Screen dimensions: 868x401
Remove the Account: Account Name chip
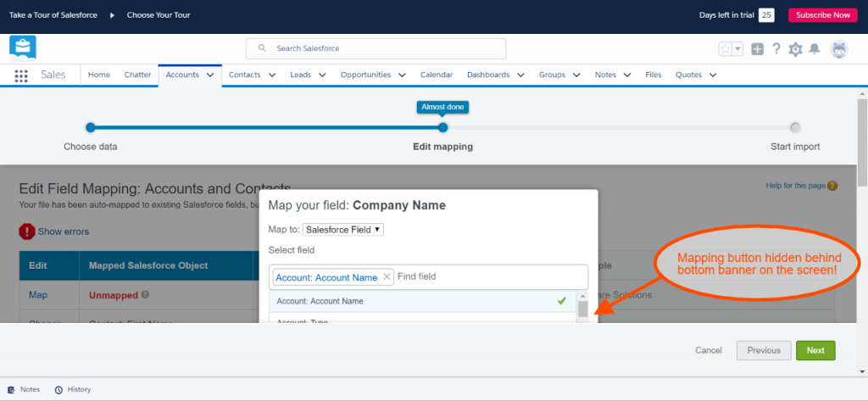(x=387, y=277)
